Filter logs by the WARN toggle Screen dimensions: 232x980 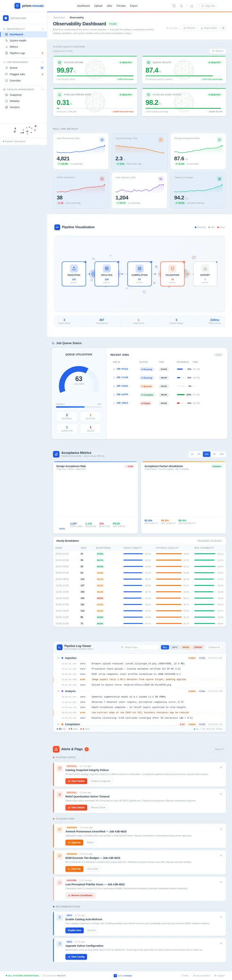(x=186, y=647)
